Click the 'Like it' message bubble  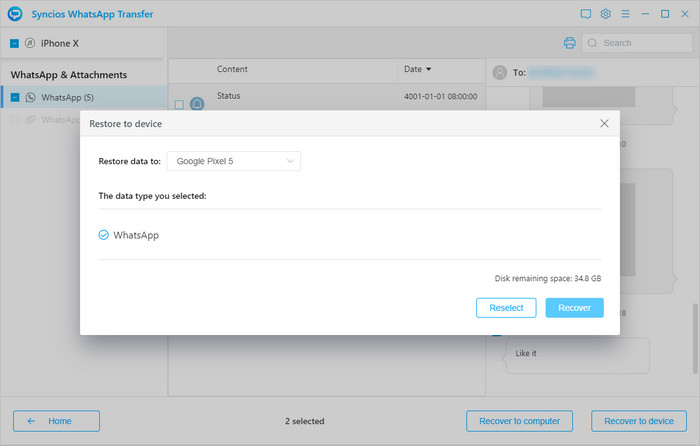click(577, 355)
